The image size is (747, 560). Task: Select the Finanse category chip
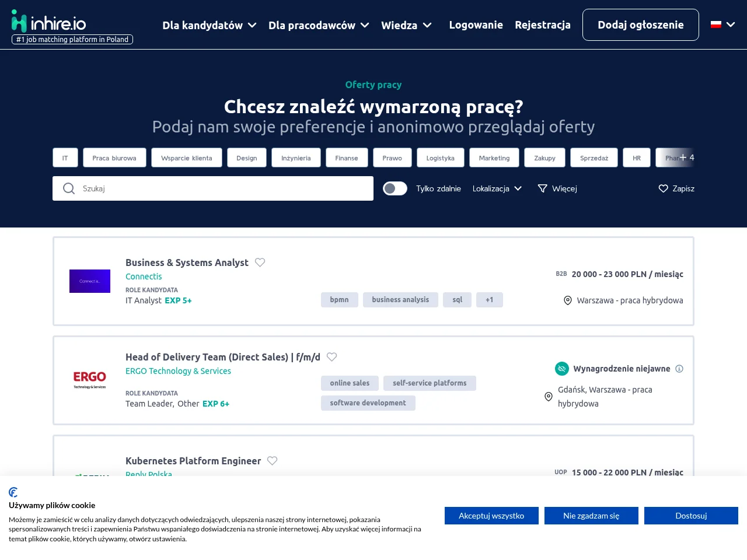(347, 157)
